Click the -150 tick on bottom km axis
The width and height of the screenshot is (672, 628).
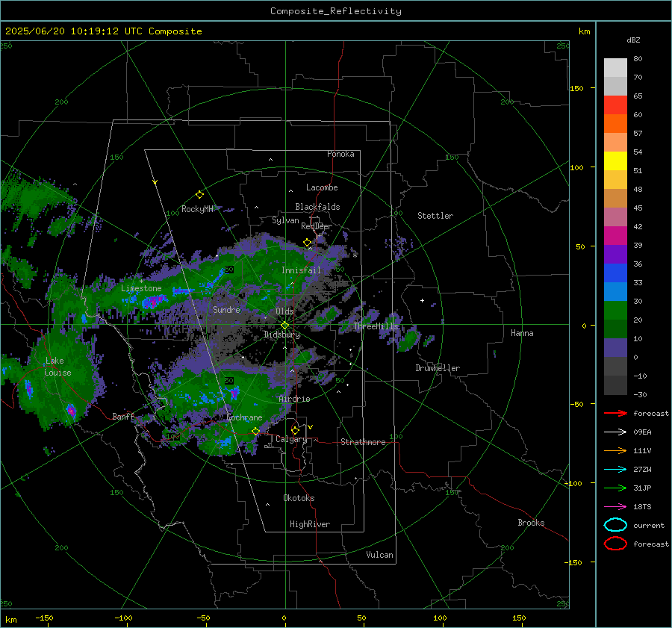[44, 618]
